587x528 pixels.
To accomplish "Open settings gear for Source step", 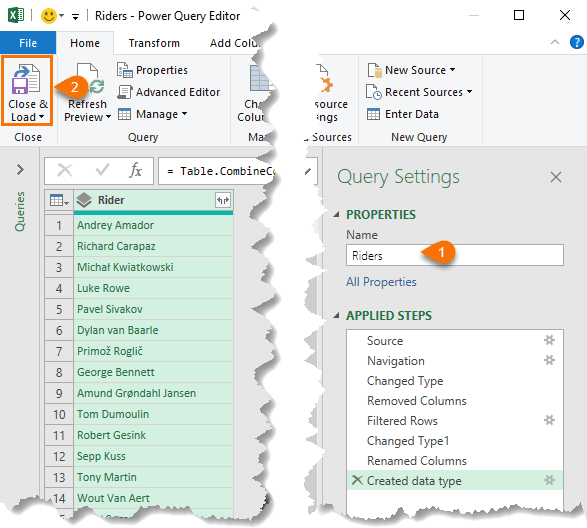I will coord(549,340).
